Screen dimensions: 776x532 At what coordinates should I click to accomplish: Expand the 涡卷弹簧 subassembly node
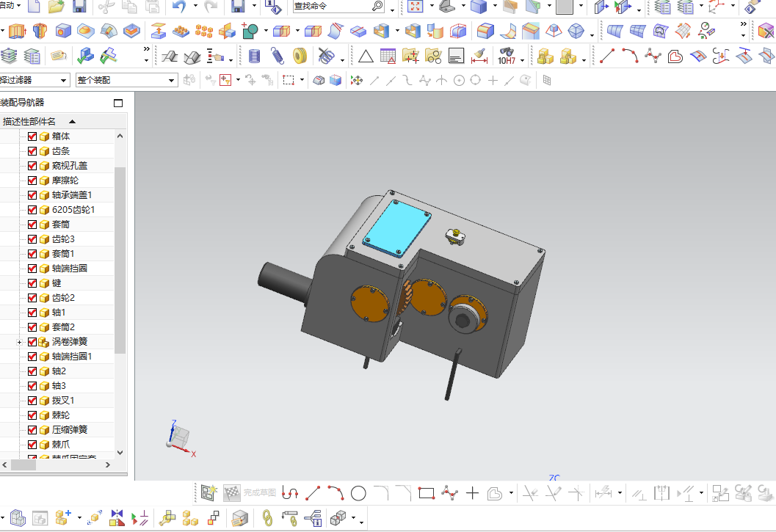pos(19,342)
